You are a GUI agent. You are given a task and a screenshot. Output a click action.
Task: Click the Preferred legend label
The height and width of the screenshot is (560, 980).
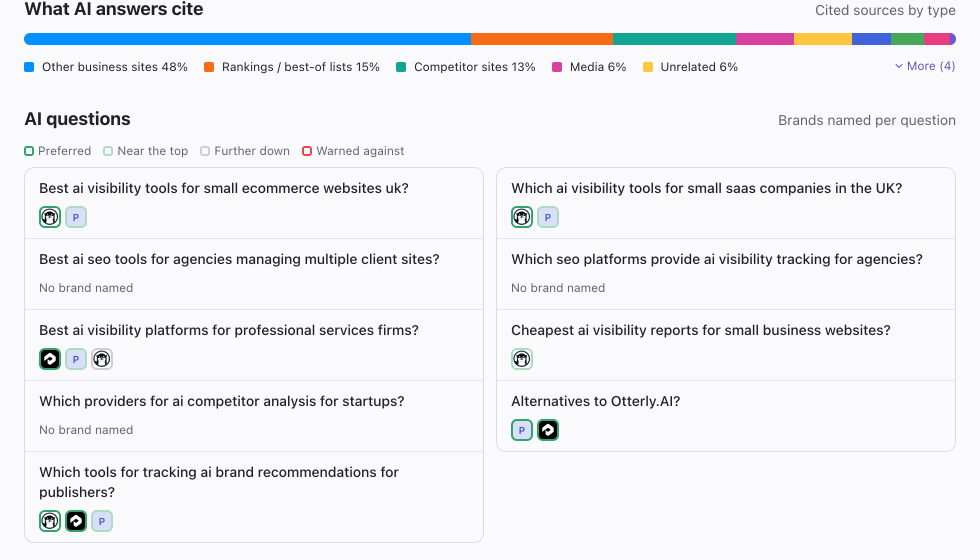click(x=57, y=151)
